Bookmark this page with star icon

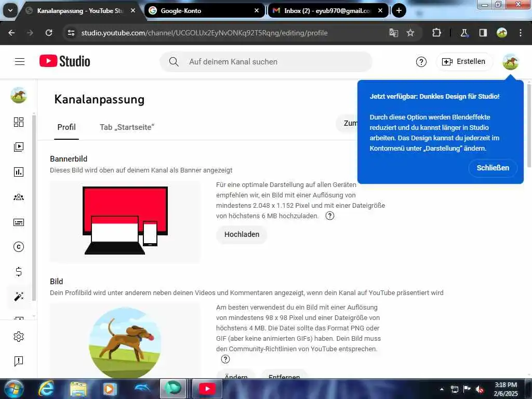(410, 33)
